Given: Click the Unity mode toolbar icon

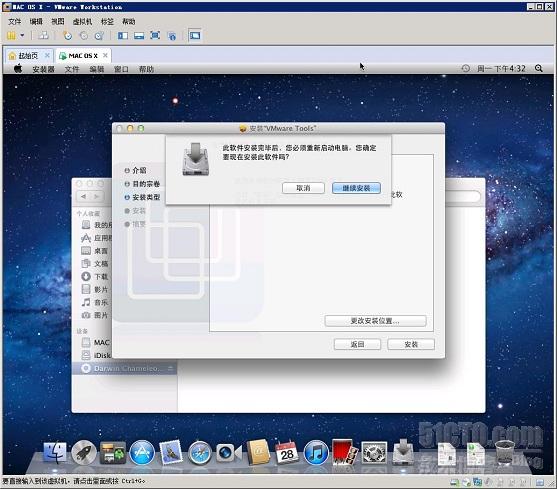Looking at the screenshot, I should [172, 36].
